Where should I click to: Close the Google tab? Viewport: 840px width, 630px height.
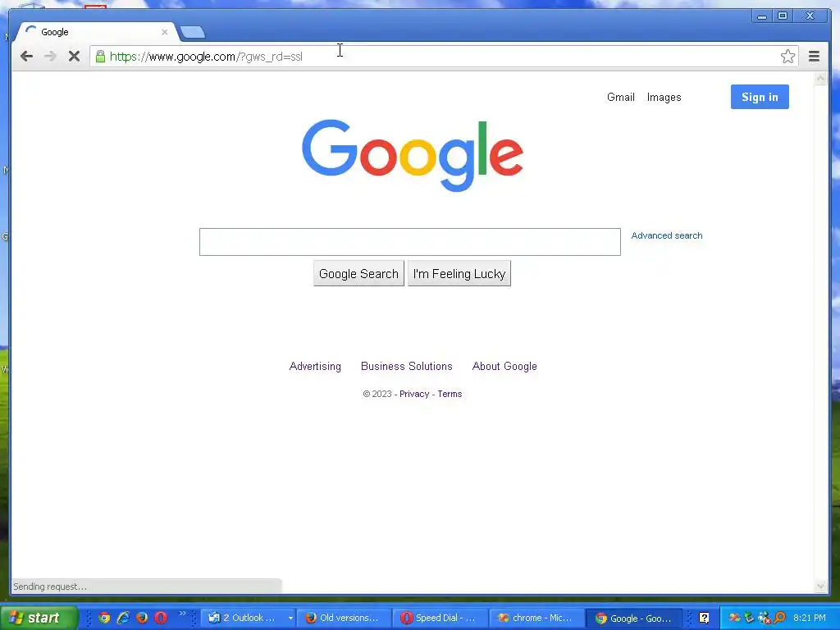pos(164,32)
